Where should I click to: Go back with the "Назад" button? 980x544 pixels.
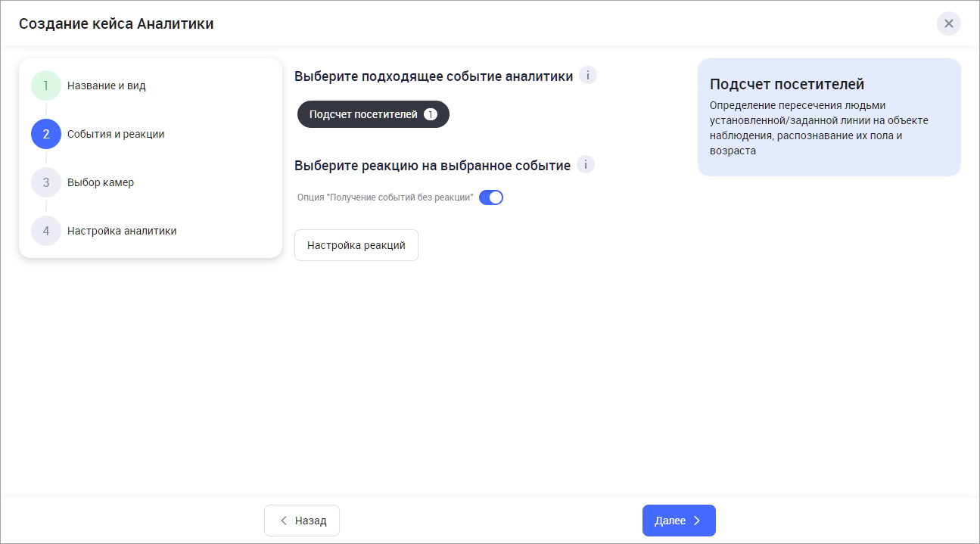point(302,521)
